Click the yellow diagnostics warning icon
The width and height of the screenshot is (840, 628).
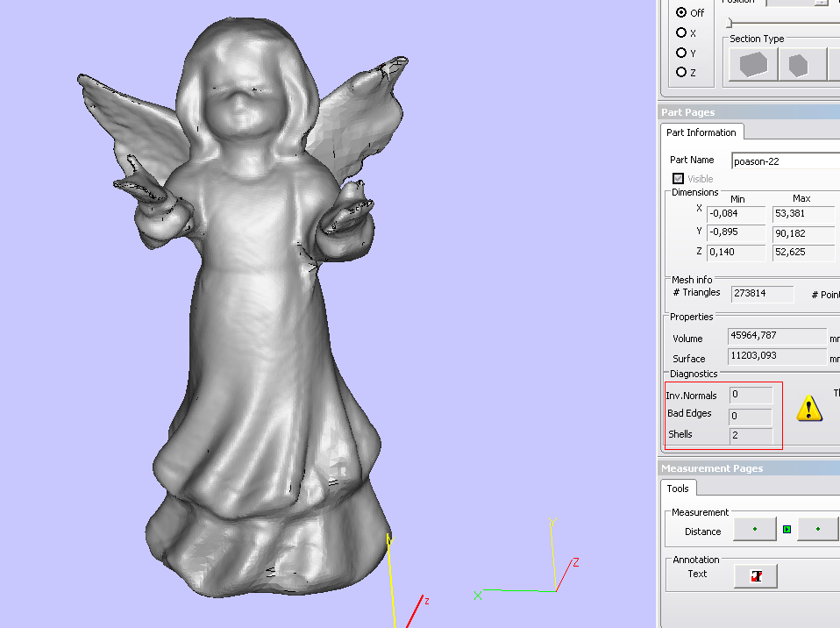pos(808,407)
